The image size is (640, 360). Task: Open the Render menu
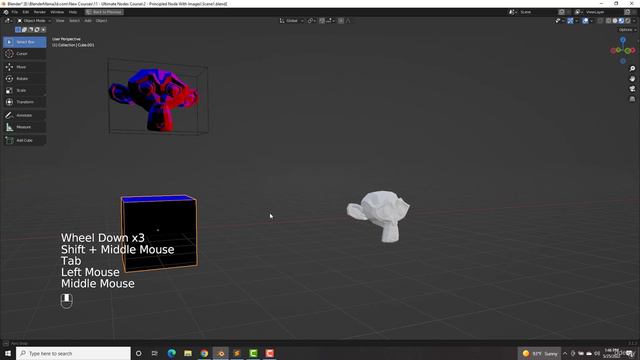point(40,12)
